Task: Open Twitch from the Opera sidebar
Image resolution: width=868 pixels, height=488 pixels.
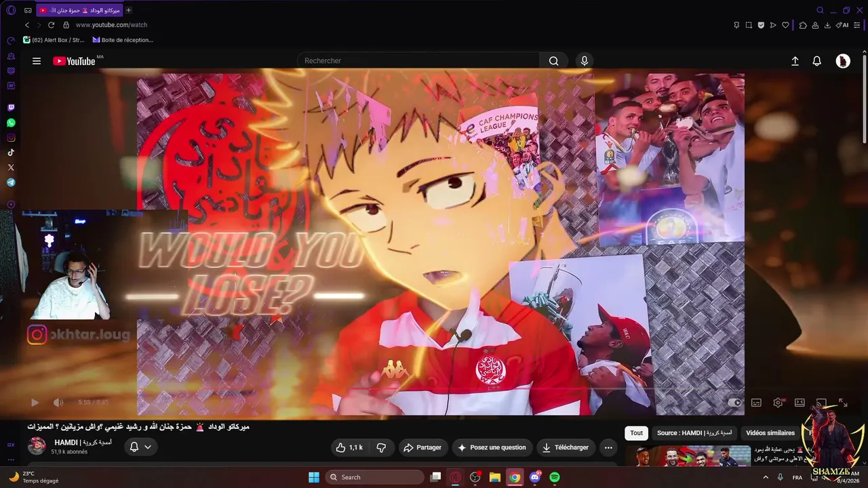Action: pyautogui.click(x=11, y=108)
